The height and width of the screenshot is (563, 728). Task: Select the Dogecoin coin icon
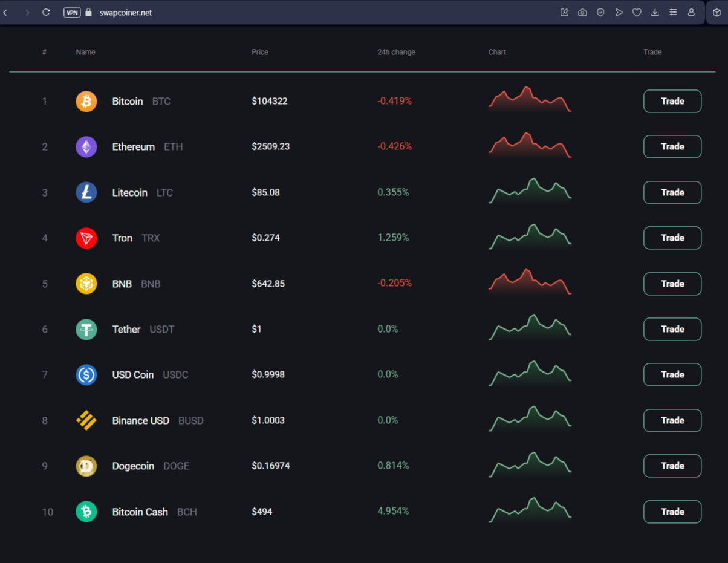[86, 466]
